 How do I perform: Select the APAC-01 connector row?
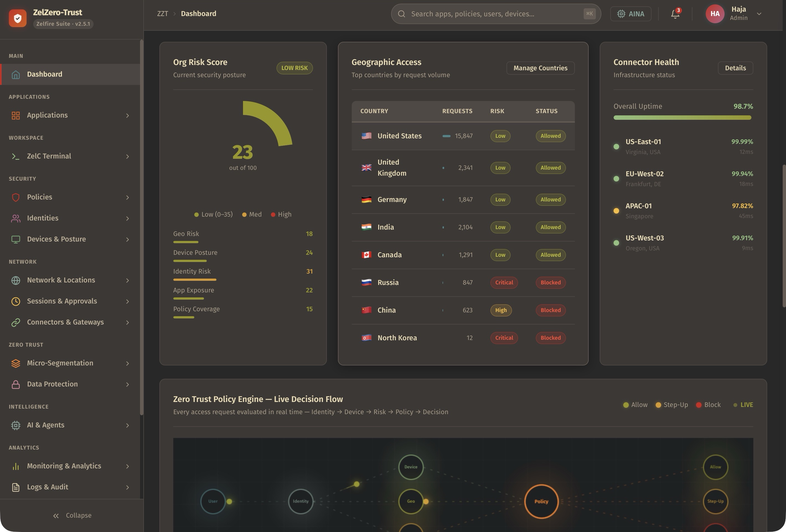[683, 211]
